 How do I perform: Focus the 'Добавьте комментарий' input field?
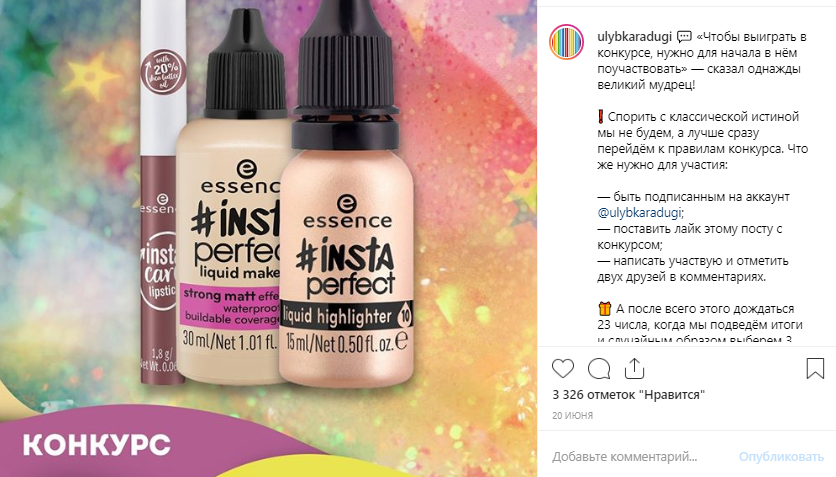tap(624, 457)
